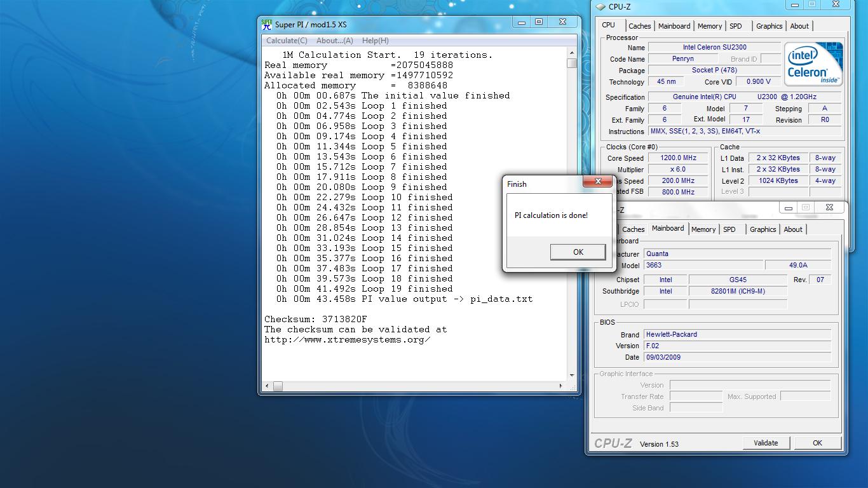Click the Name field 'Intel Celeron SU2300'
Viewport: 868px width, 488px height.
click(714, 47)
